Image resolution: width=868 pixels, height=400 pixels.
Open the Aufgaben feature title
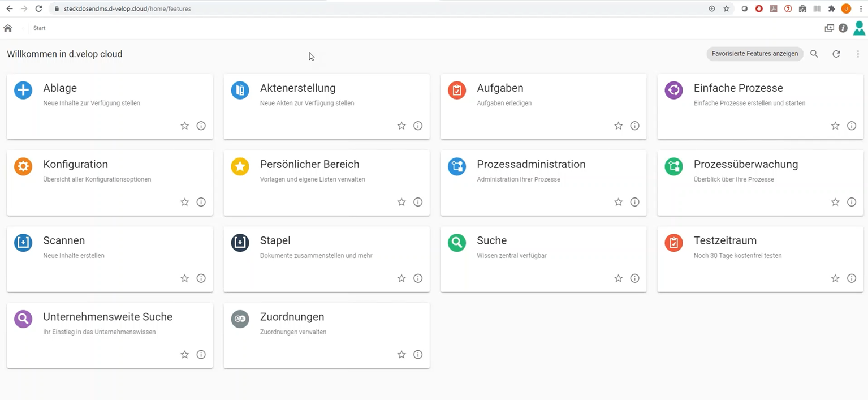coord(500,88)
